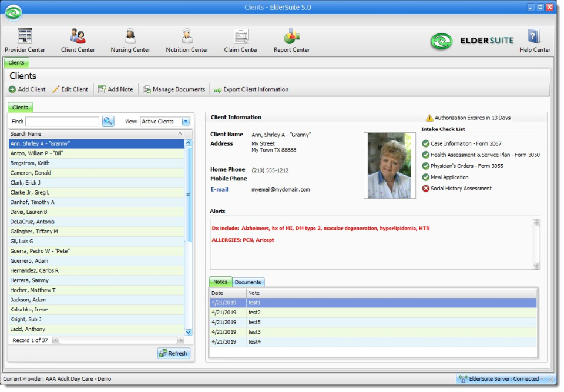This screenshot has width=564, height=392.
Task: Open the Nursing Center
Action: [x=130, y=39]
